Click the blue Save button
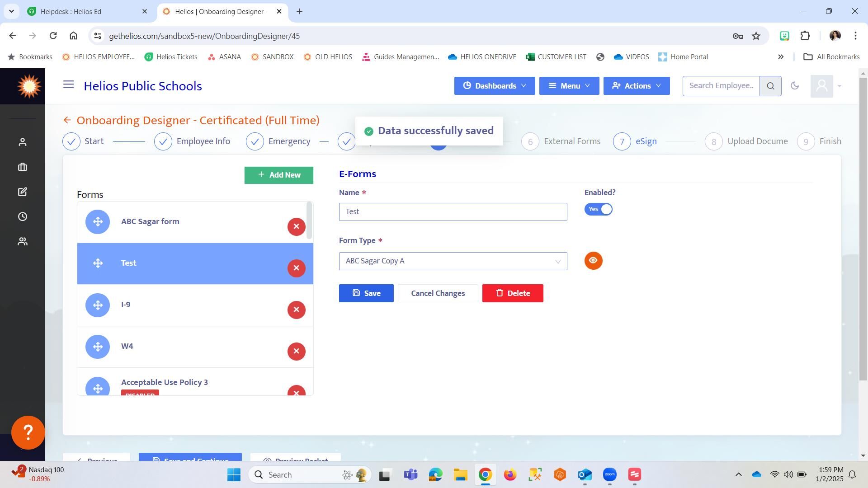This screenshot has height=488, width=868. (366, 293)
